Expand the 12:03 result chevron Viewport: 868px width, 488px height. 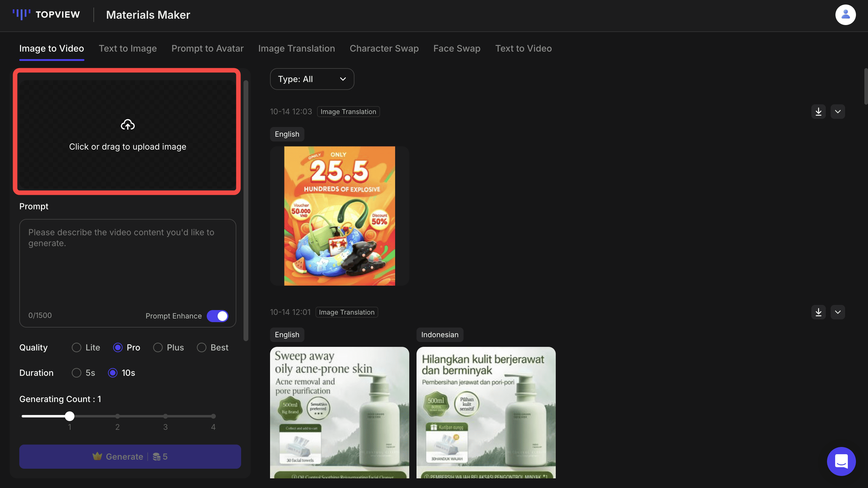tap(837, 112)
